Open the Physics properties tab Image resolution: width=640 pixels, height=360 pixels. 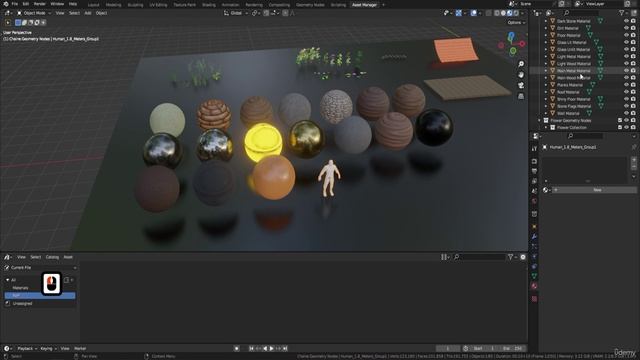click(x=534, y=256)
